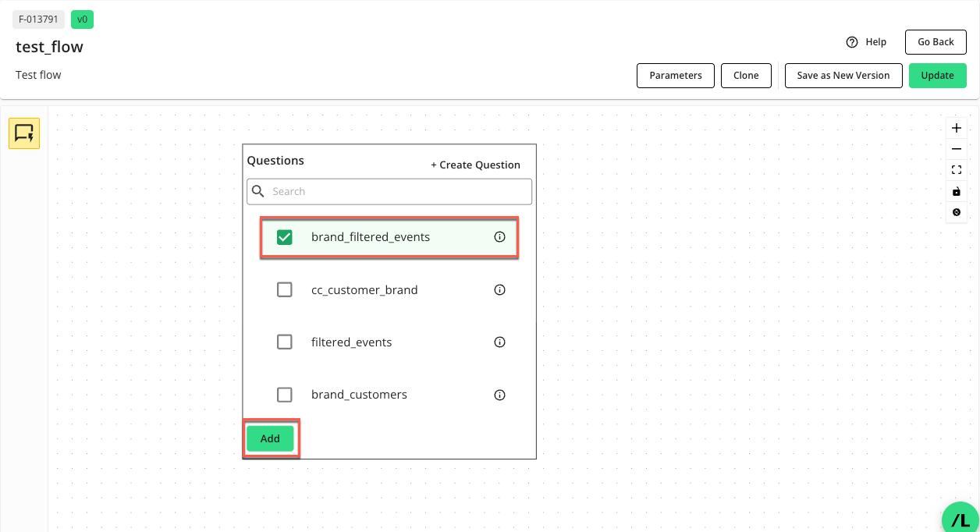This screenshot has height=532, width=980.
Task: Open the /L assistant in bottom corner
Action: click(x=959, y=517)
